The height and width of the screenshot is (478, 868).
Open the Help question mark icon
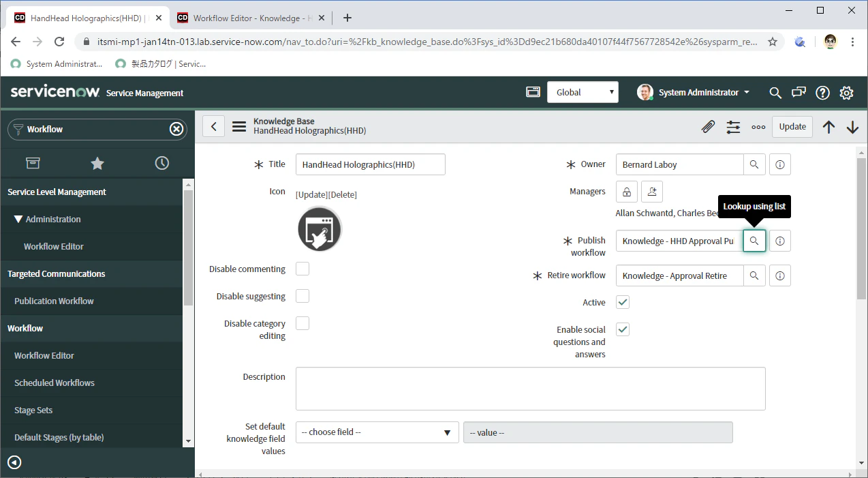[x=822, y=93]
